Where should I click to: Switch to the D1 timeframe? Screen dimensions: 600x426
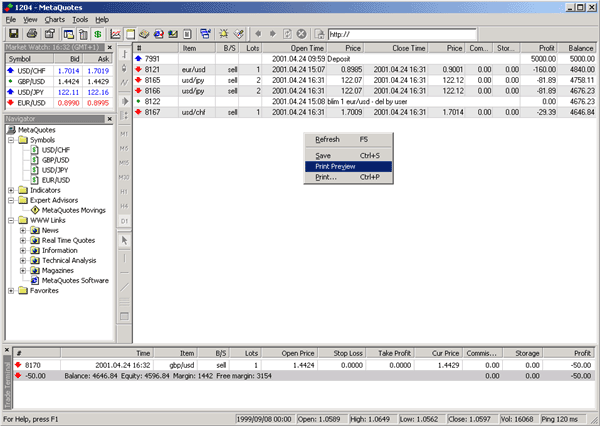[124, 221]
